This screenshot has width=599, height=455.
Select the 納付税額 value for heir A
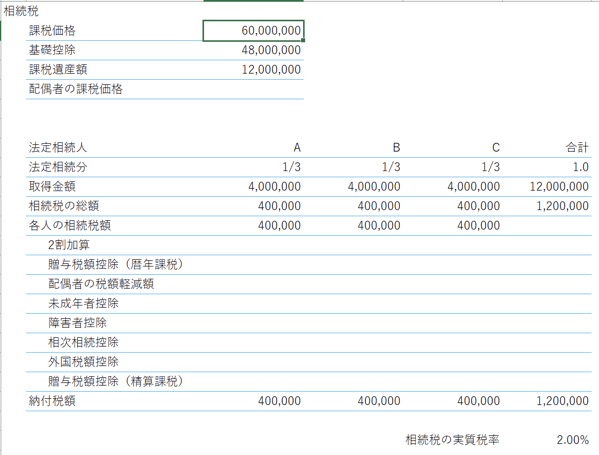tap(253, 401)
